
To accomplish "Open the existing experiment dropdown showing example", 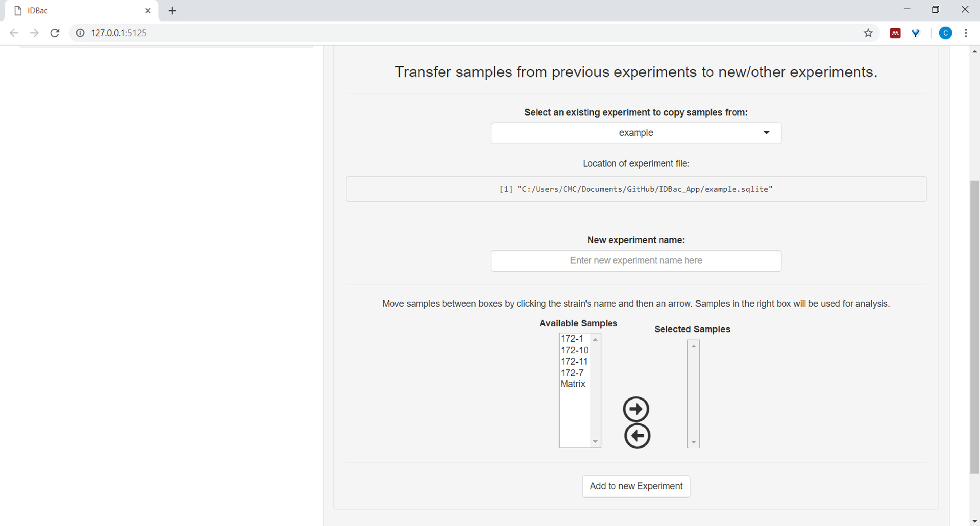I will (x=636, y=133).
